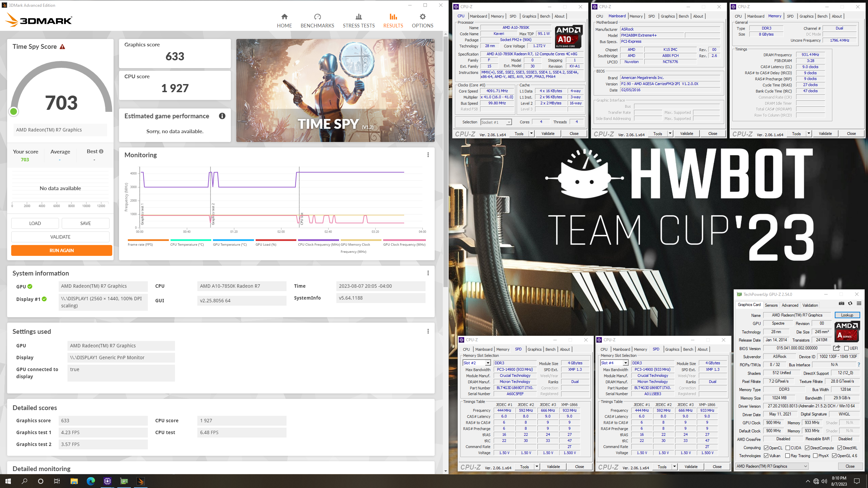868x488 pixels.
Task: Open Task View on the taskbar
Action: click(x=57, y=481)
